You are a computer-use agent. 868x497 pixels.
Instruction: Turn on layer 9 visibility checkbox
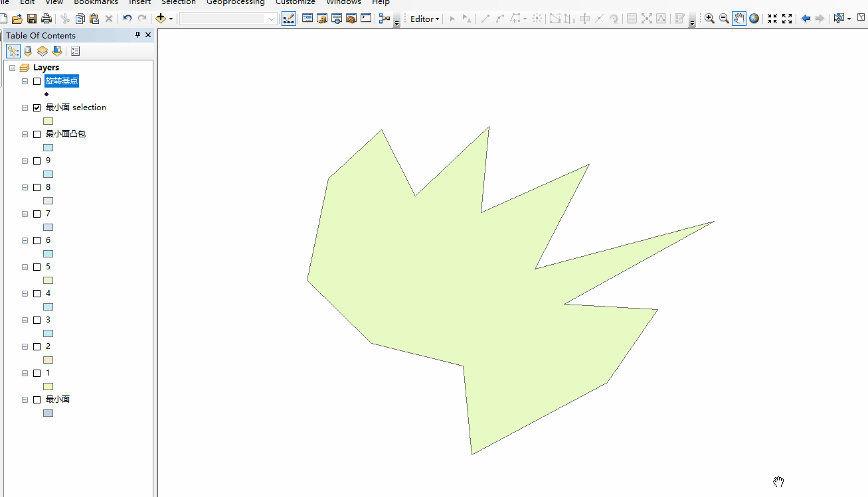point(37,161)
